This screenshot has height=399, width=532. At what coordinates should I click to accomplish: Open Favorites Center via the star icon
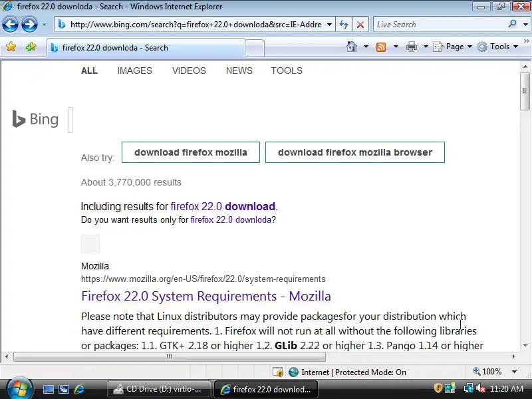point(11,47)
